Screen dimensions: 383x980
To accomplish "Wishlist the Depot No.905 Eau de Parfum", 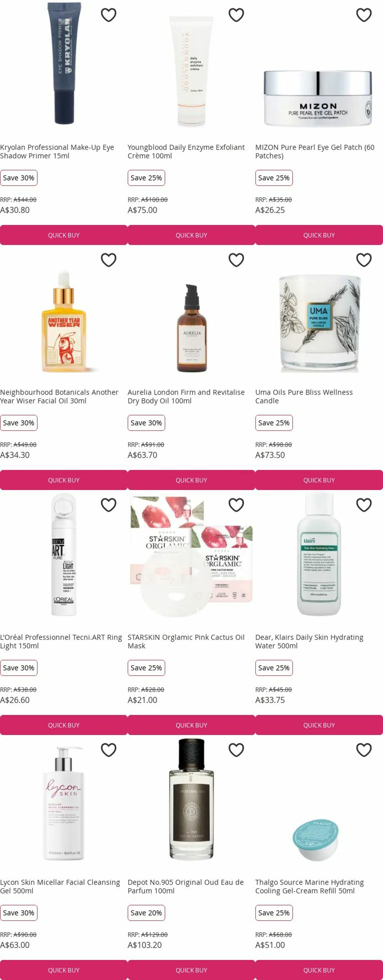I will coord(236,750).
